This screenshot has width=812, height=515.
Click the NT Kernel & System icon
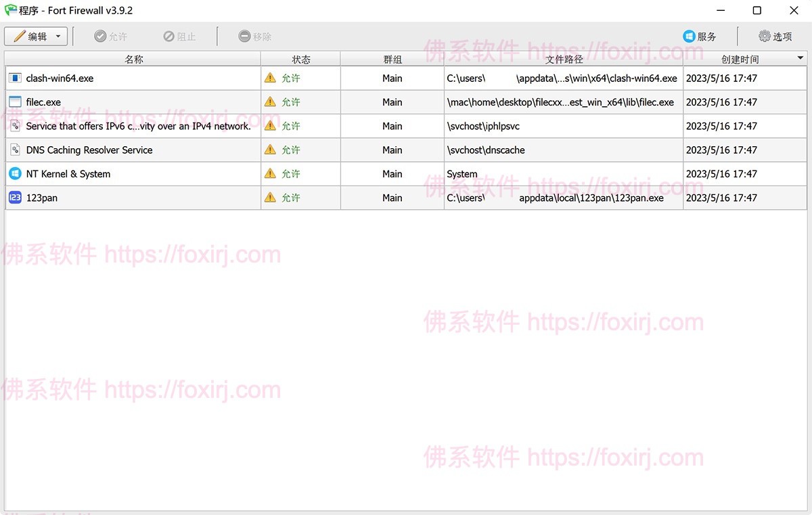15,173
